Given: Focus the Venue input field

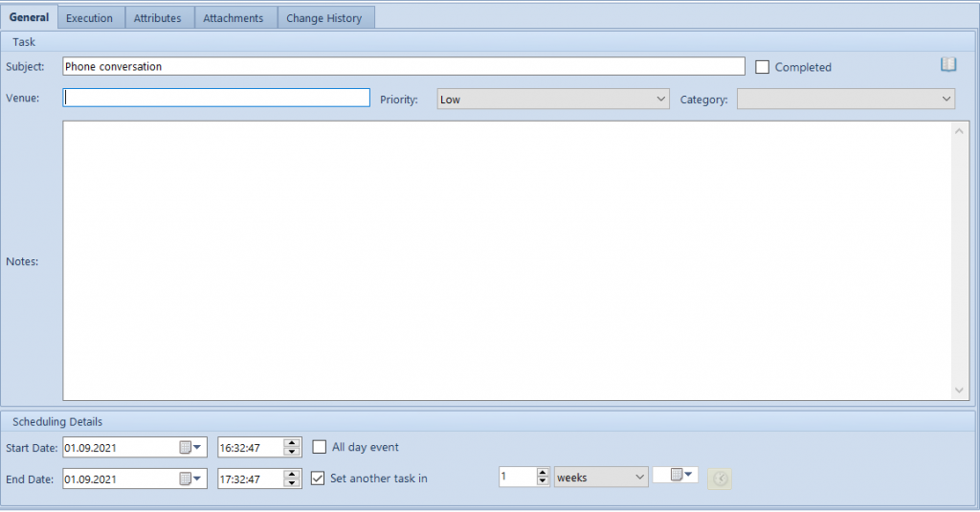Looking at the screenshot, I should coord(216,98).
